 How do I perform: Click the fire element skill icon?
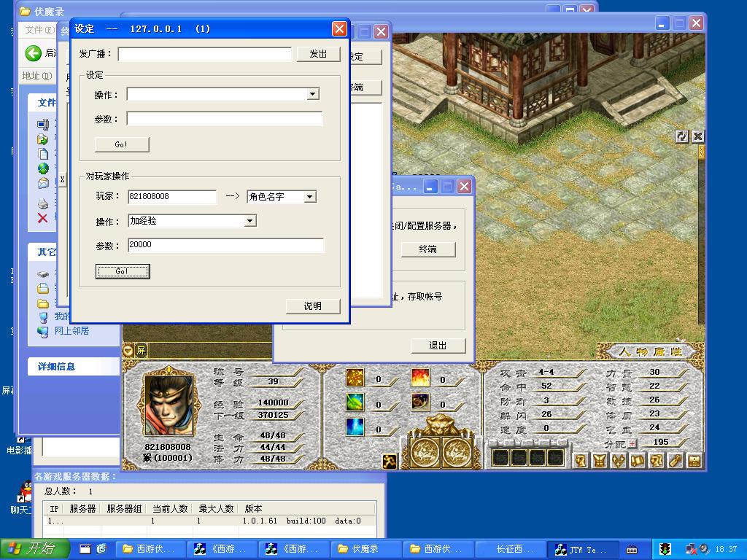pyautogui.click(x=420, y=378)
